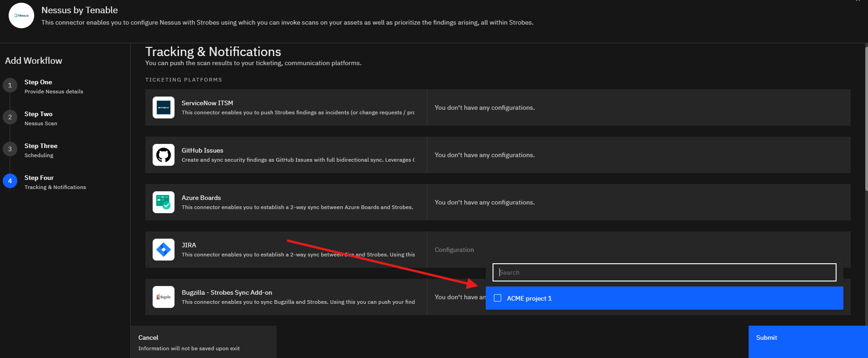Click the GitHub Issues title text
Viewport: 868px width, 358px height.
(x=202, y=150)
